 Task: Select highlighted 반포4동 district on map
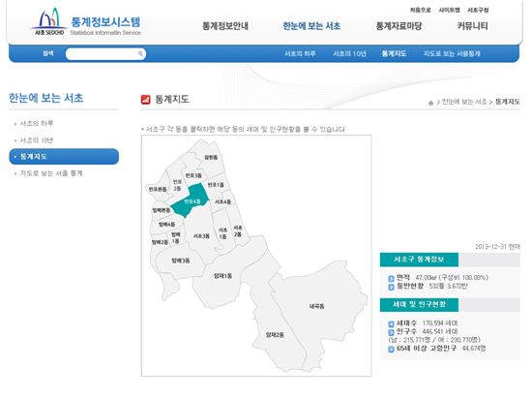tap(192, 201)
